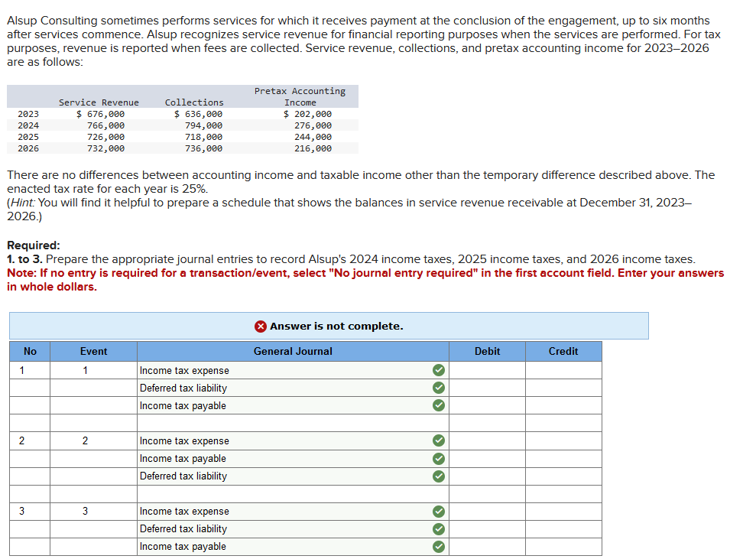Open account field for event 1 Deferred tax liability
This screenshot has height=559, width=756.
293,388
